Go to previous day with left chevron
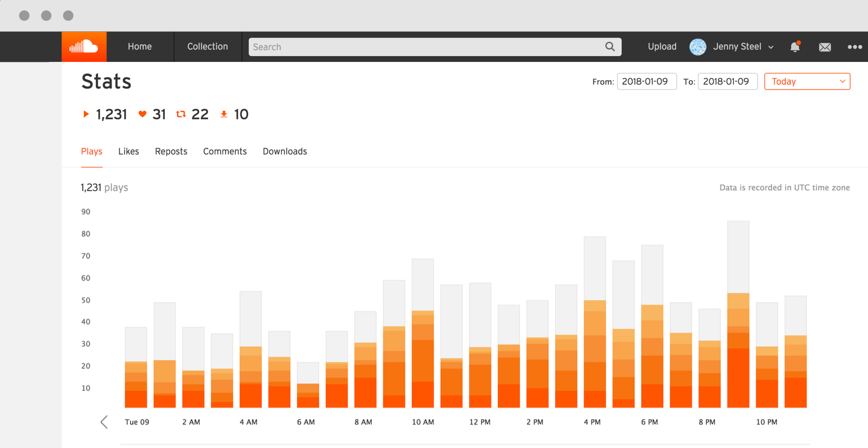Screen dimensions: 868x448 104,422
